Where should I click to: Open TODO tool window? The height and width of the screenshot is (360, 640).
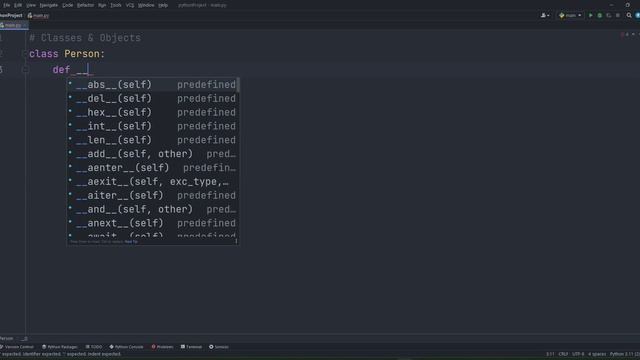[94, 347]
